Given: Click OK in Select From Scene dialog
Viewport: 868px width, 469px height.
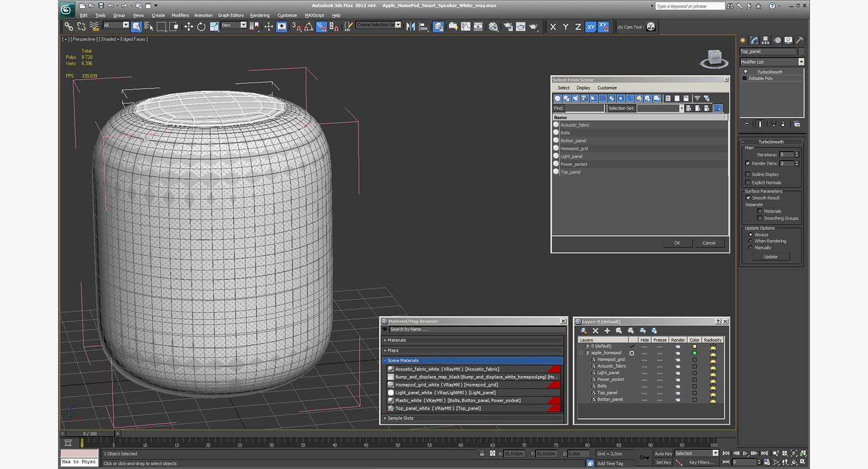Looking at the screenshot, I should tap(677, 243).
